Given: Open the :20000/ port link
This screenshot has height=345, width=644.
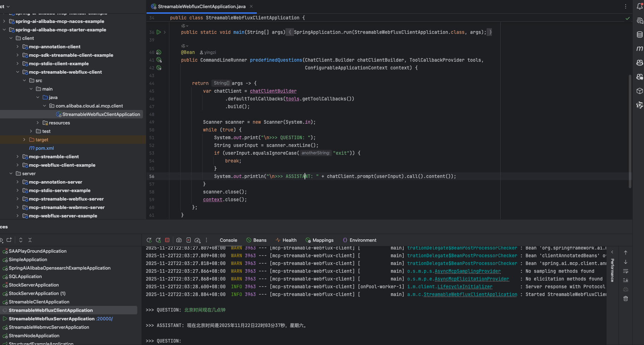Looking at the screenshot, I should (x=104, y=319).
